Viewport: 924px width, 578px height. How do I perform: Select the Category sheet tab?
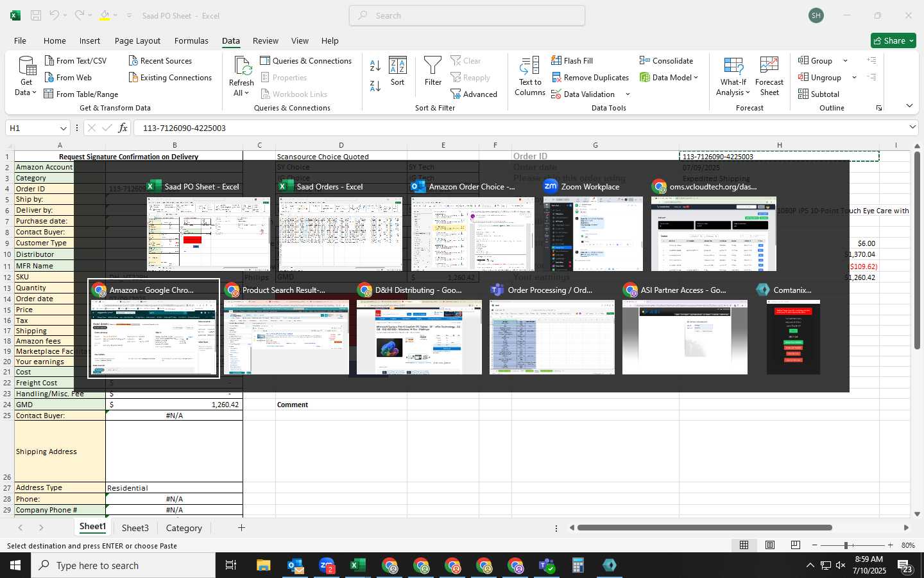coord(184,528)
